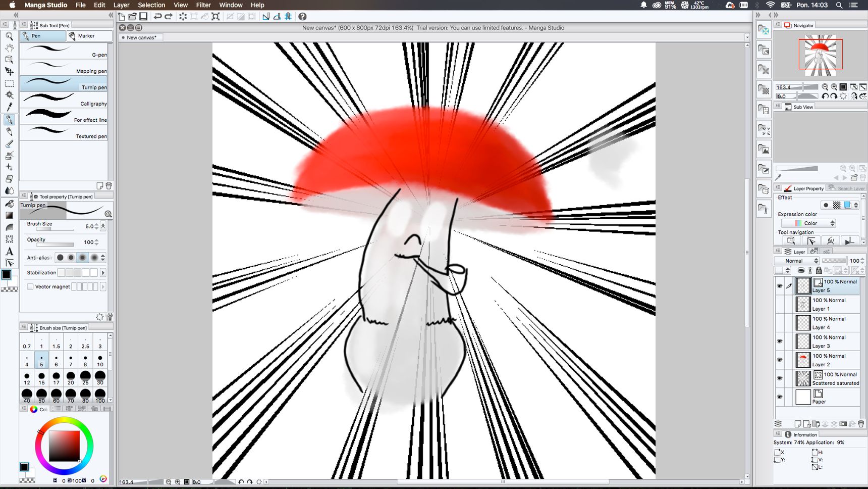Select the Eraser tool
This screenshot has width=868, height=489.
click(x=9, y=179)
